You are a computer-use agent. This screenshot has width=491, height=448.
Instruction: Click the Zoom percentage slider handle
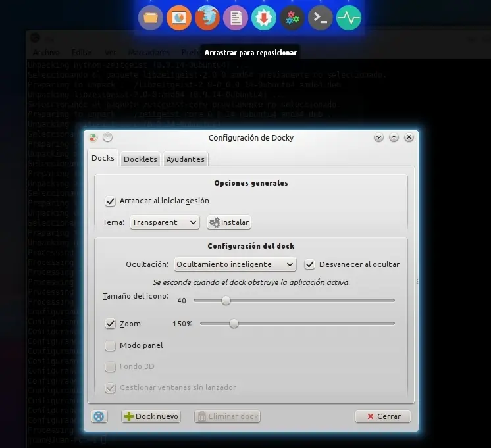point(234,324)
